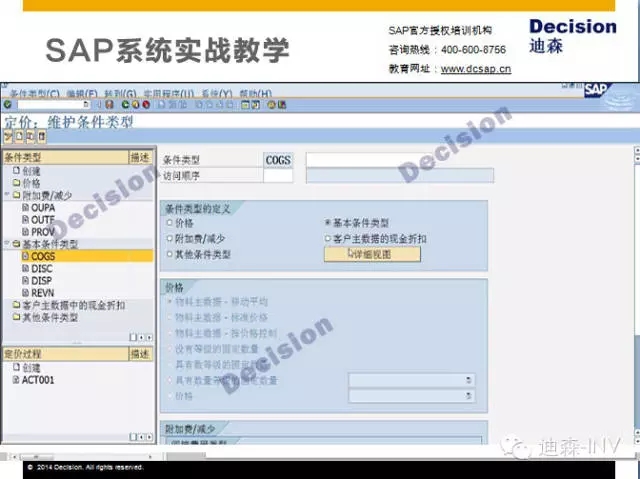Click the red Cancel icon
Viewport: 640px width, 479px height.
click(146, 104)
